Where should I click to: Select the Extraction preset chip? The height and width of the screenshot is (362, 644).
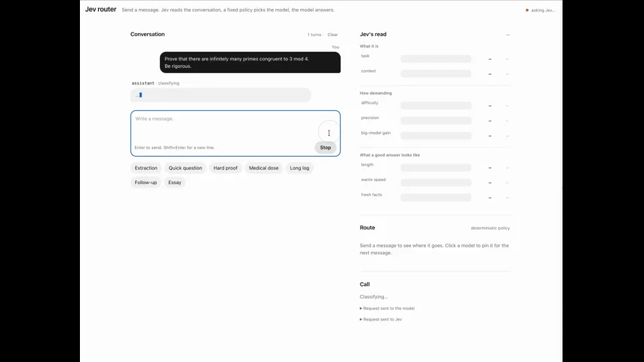[146, 168]
